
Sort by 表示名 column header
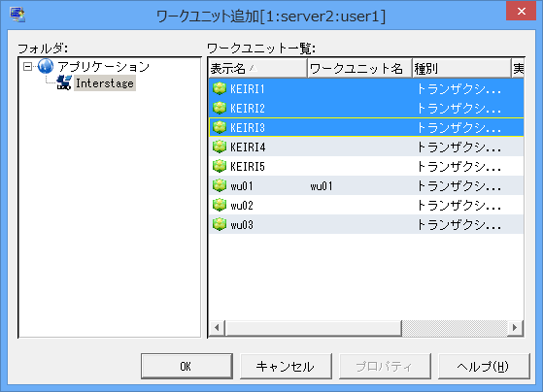[257, 68]
